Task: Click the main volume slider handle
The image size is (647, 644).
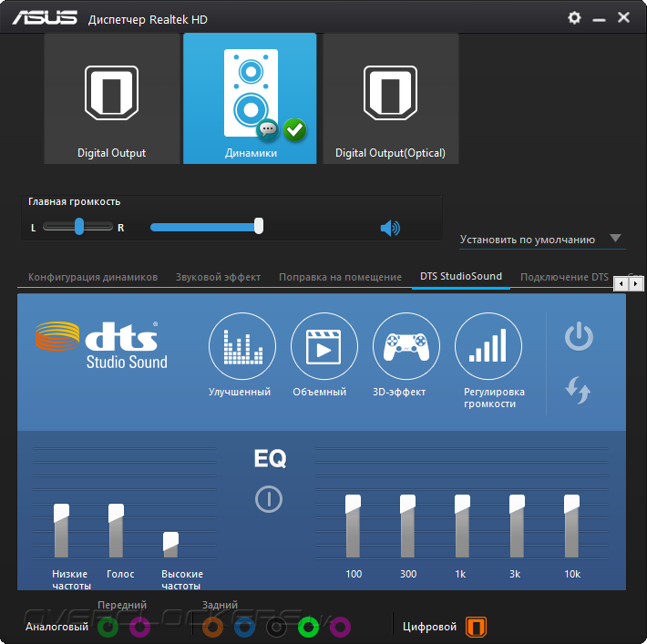Action: (259, 226)
